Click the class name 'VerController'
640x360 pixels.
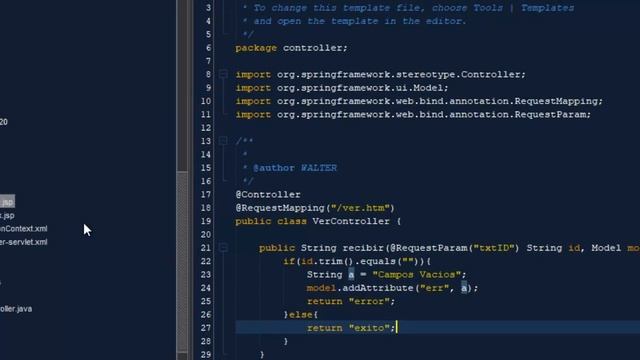tap(351, 221)
